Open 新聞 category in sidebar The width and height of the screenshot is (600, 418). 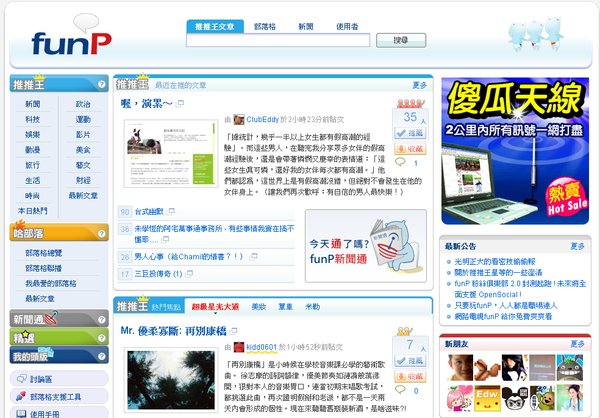[x=33, y=104]
